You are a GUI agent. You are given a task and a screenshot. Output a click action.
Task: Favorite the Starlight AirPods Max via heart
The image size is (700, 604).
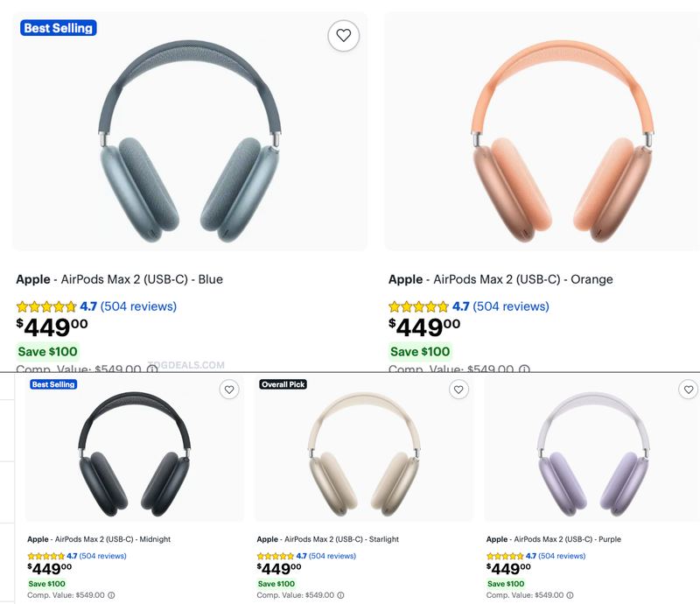(x=458, y=390)
